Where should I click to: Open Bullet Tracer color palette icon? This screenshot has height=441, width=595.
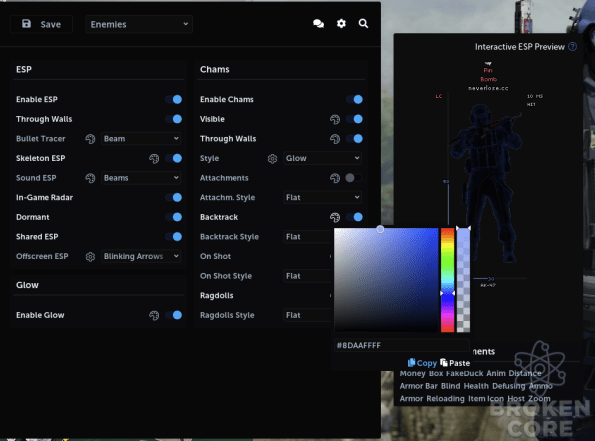click(x=90, y=139)
